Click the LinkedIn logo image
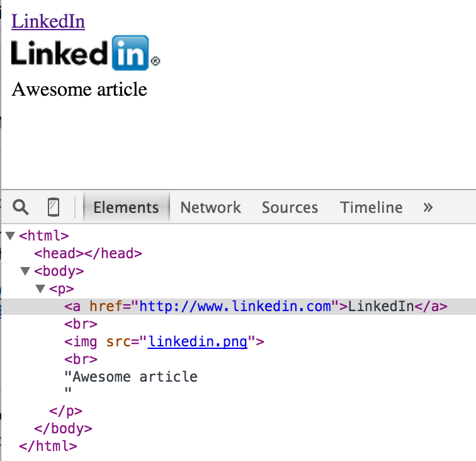476x461 pixels. tap(86, 53)
